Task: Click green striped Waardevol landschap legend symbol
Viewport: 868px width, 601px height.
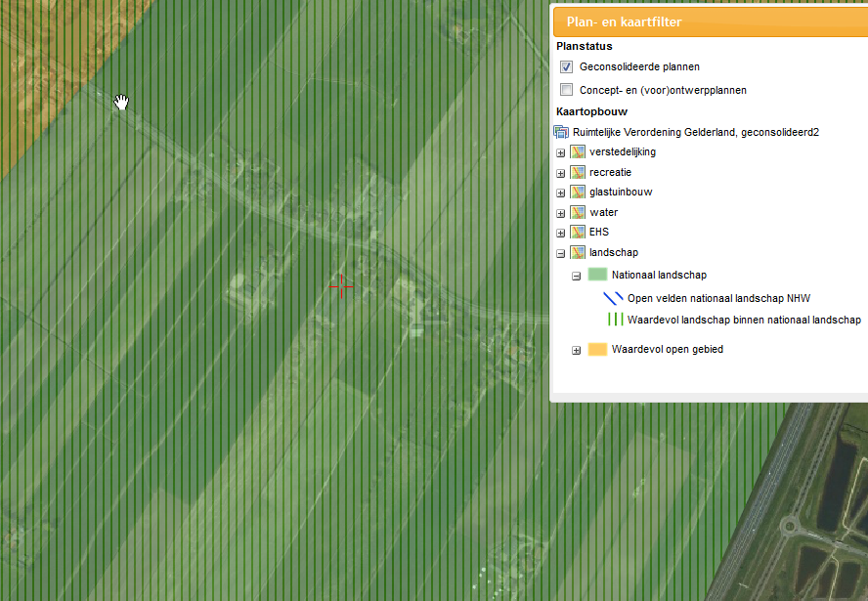Action: click(x=615, y=320)
